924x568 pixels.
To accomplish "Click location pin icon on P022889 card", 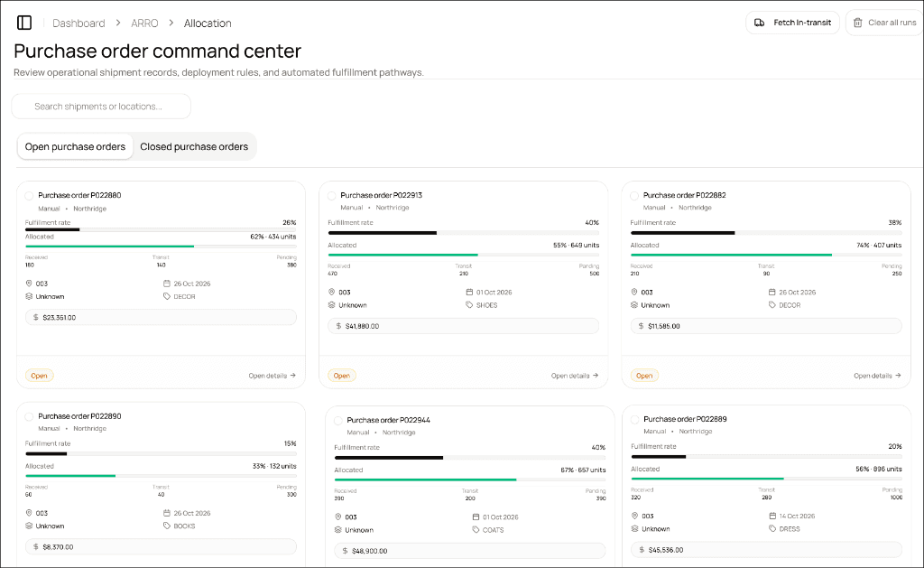I will [x=634, y=516].
